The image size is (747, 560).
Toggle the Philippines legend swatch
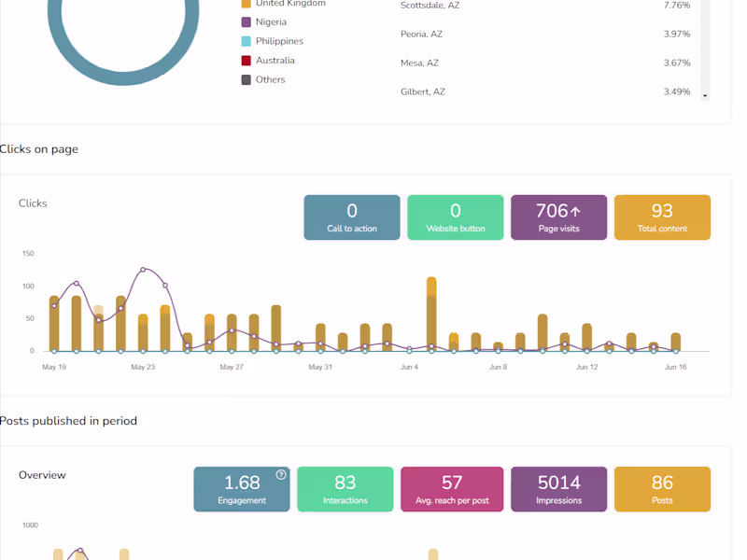pyautogui.click(x=247, y=41)
